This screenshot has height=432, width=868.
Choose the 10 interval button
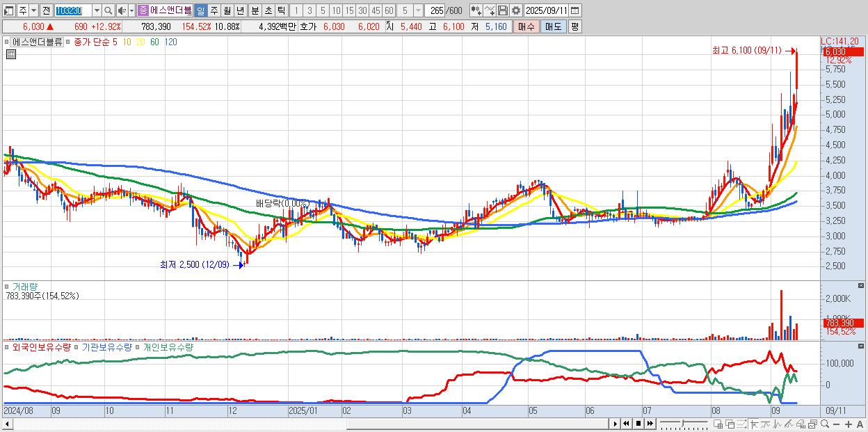pyautogui.click(x=336, y=10)
